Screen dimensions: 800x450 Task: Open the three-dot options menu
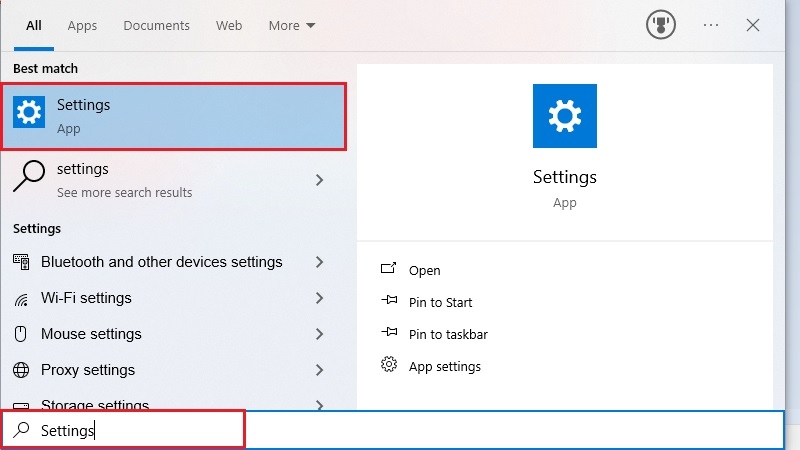click(711, 25)
